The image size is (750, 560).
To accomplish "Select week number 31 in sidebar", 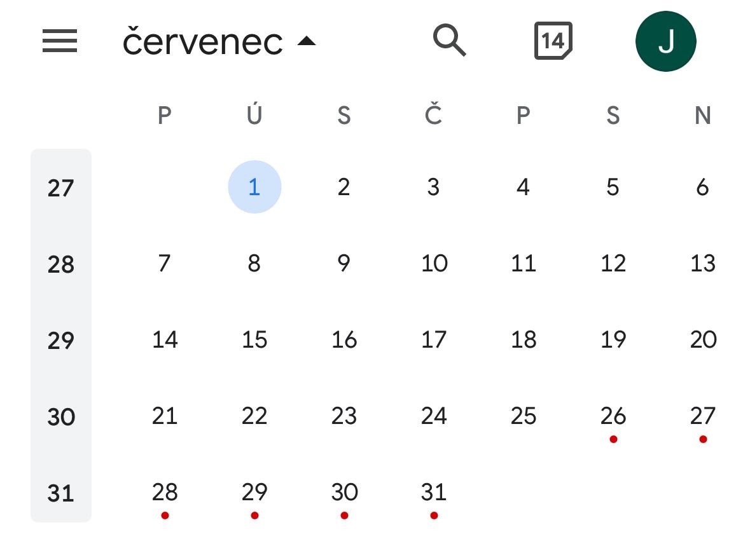I will pos(60,493).
